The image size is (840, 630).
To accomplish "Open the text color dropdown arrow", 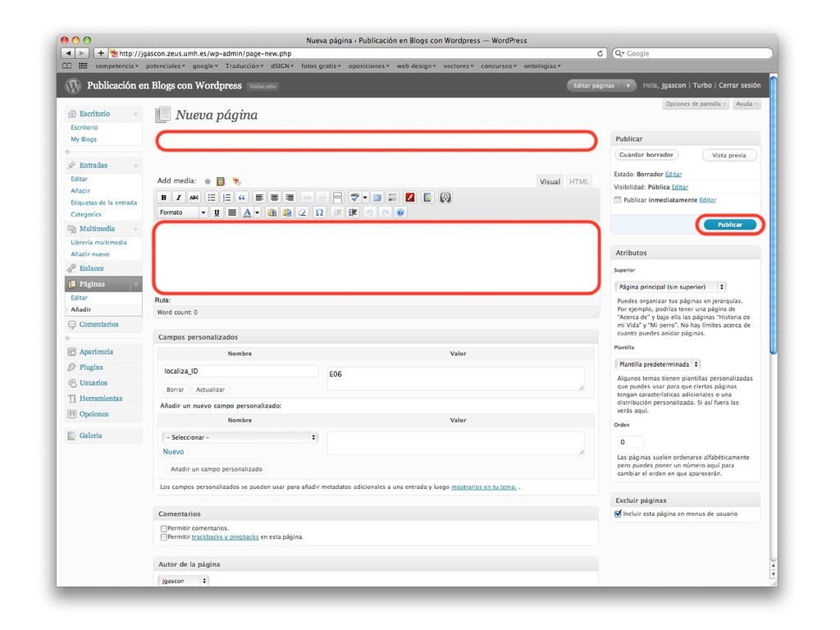I will pos(257,212).
